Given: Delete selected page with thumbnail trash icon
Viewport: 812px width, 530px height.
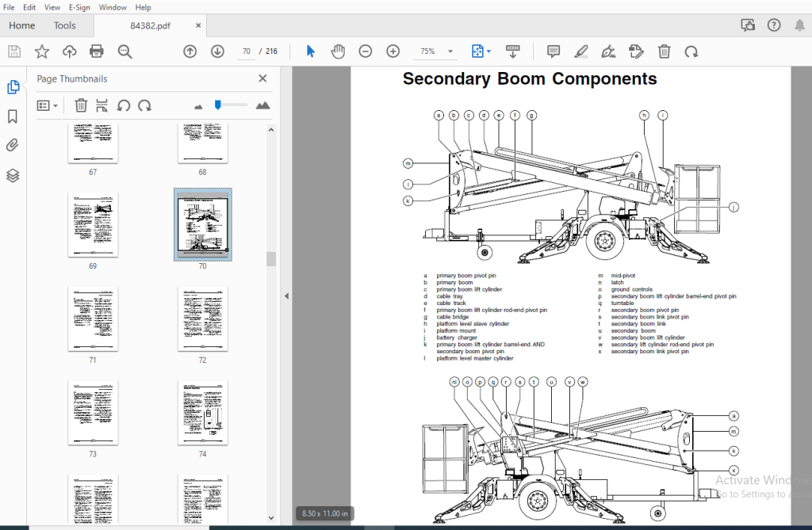Looking at the screenshot, I should (81, 105).
